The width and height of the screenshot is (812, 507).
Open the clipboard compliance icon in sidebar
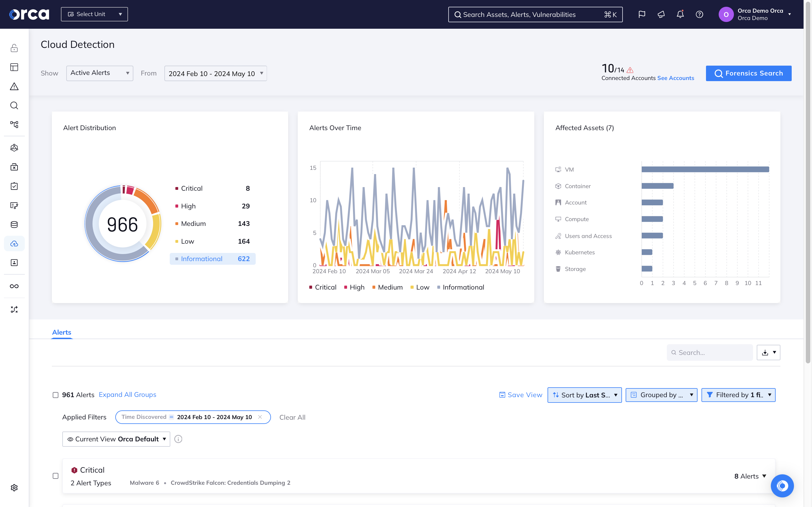pyautogui.click(x=14, y=186)
